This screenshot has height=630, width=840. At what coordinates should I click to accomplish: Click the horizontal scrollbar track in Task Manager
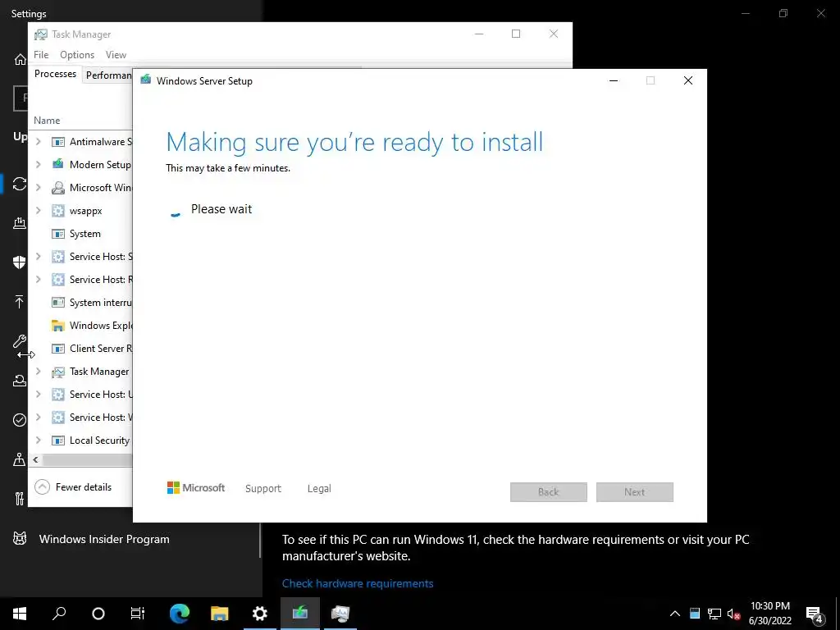87,459
